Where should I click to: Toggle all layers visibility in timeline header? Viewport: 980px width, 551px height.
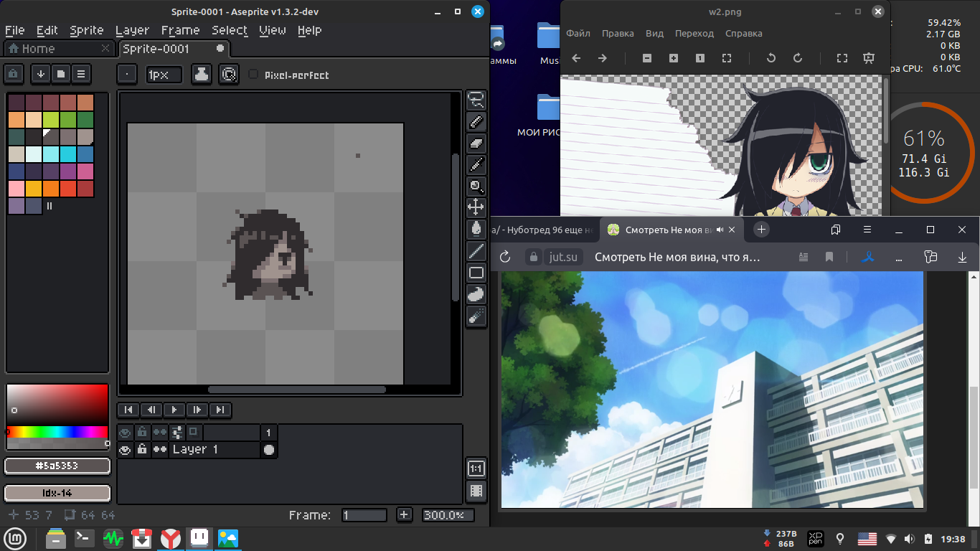click(126, 432)
